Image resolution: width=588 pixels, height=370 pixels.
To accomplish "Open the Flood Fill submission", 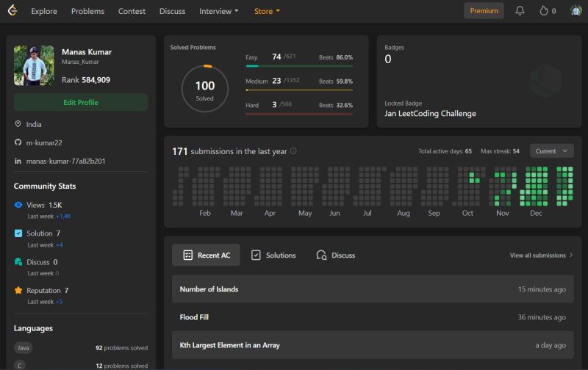I will coord(373,317).
